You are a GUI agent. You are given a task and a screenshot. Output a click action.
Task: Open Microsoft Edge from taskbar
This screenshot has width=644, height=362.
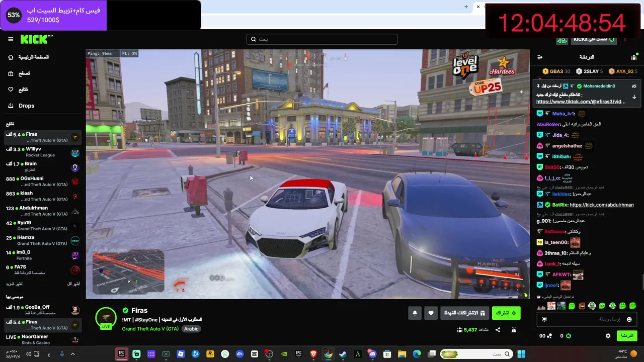(x=417, y=354)
